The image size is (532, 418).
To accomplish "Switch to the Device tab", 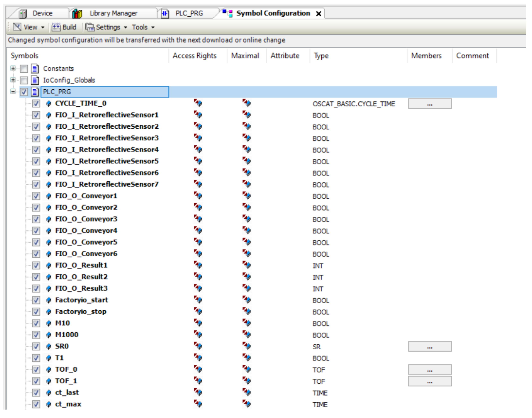I will [42, 13].
